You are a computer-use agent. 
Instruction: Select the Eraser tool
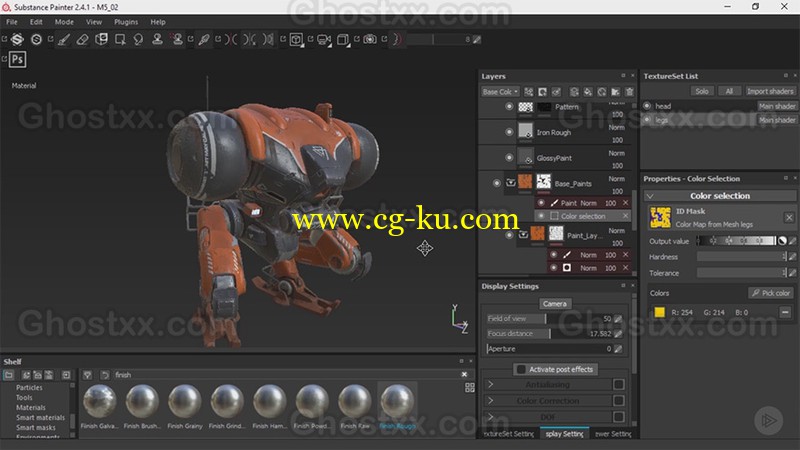(82, 39)
